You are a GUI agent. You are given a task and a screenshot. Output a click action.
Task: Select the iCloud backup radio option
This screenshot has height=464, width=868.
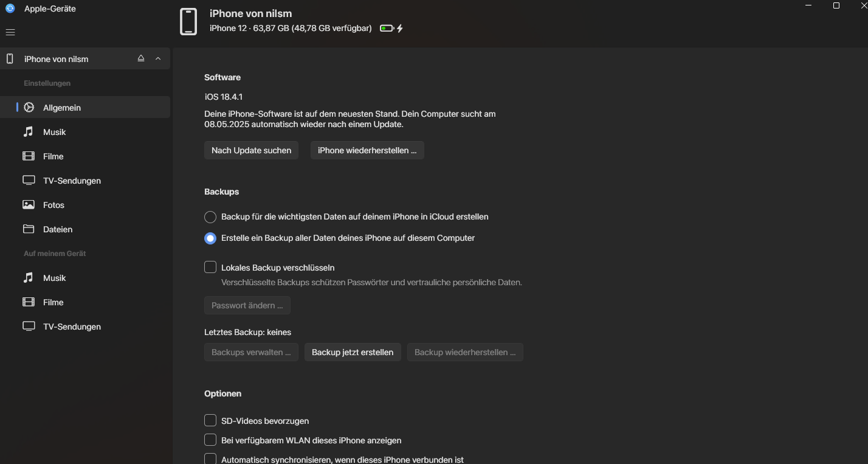coord(210,217)
